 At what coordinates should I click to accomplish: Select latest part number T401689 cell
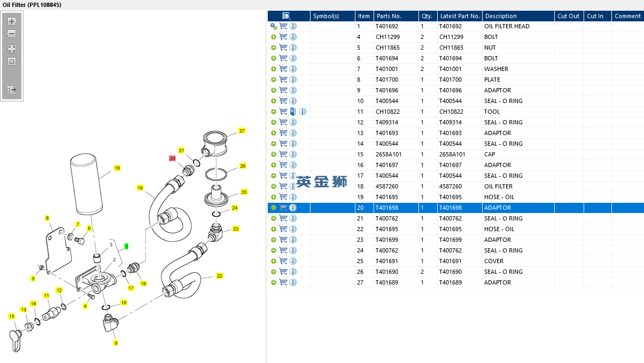tap(460, 282)
